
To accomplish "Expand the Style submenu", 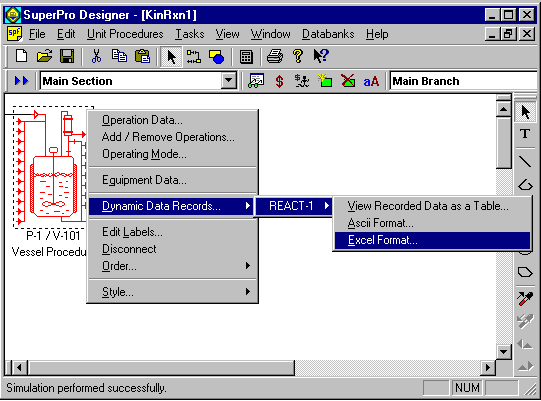I will click(x=172, y=292).
